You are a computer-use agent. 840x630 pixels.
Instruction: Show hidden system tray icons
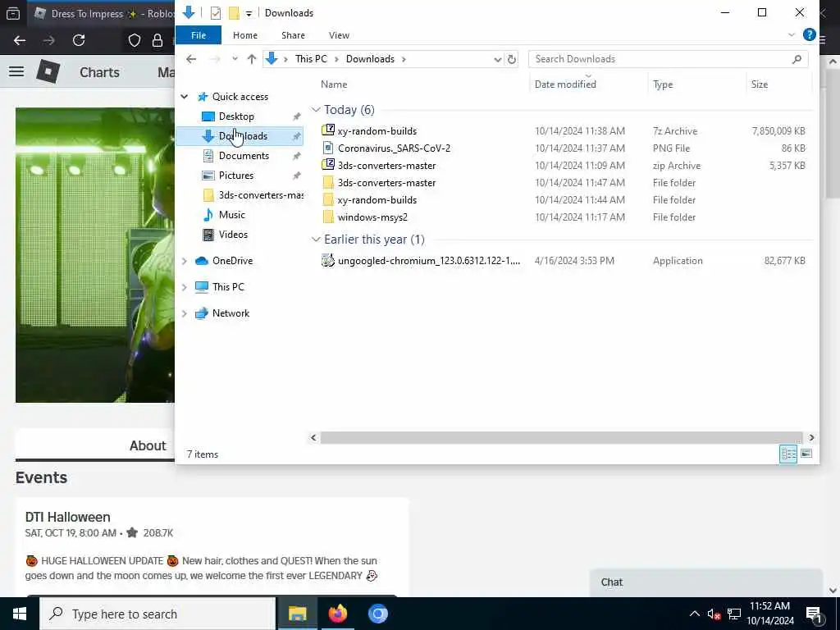click(x=694, y=614)
